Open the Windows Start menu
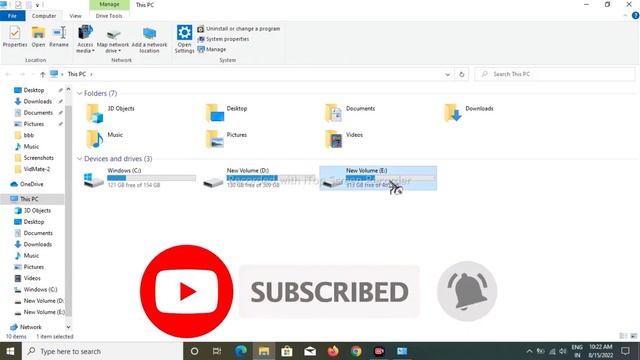This screenshot has height=360, width=640. pos(10,351)
